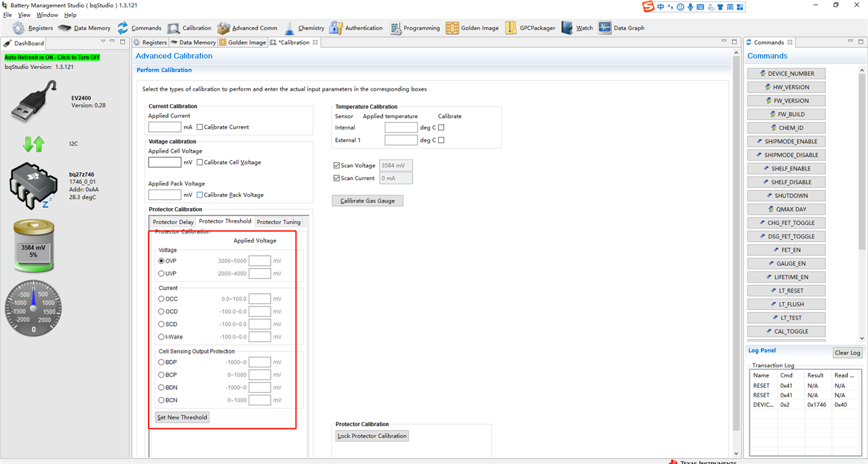
Task: Open the Golden Image tool
Action: click(472, 28)
